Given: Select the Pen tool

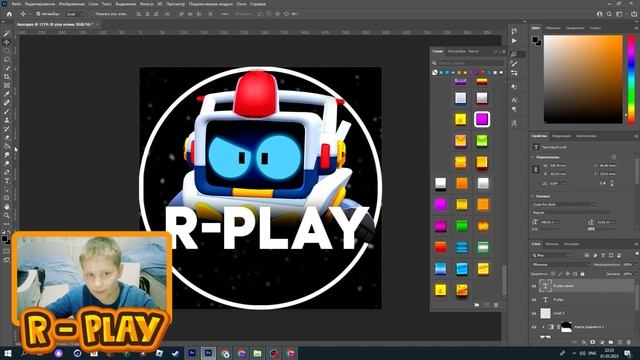Looking at the screenshot, I should point(7,172).
